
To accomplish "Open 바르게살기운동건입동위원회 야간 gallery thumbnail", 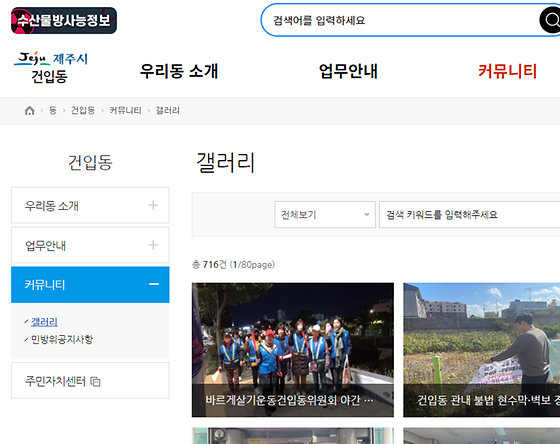I will click(293, 350).
